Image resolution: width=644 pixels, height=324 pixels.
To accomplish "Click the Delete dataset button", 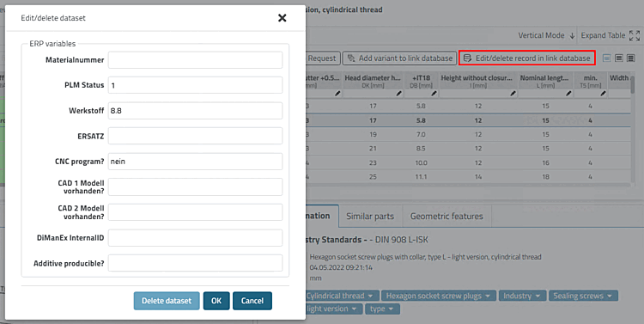I will [167, 301].
